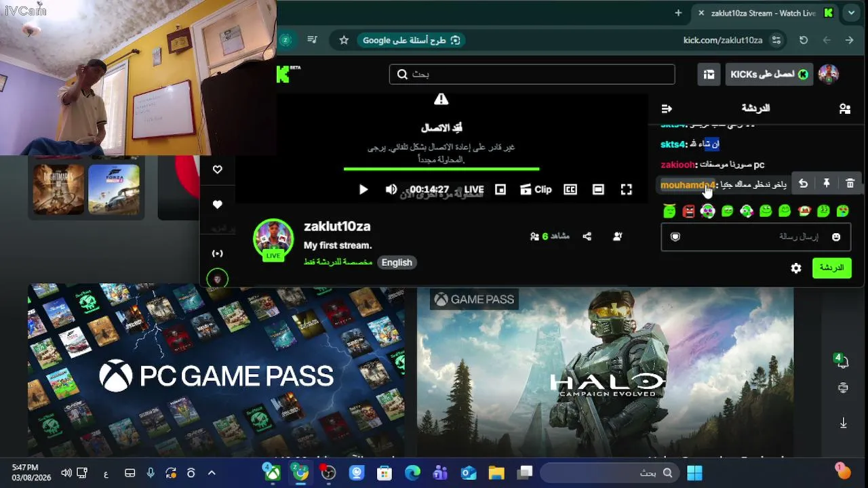Open chat settings gear
The height and width of the screenshot is (488, 868).
(796, 268)
